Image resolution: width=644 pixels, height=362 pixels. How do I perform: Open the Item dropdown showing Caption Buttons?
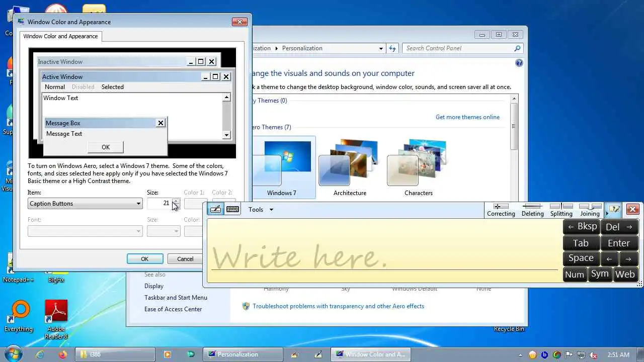pos(85,204)
